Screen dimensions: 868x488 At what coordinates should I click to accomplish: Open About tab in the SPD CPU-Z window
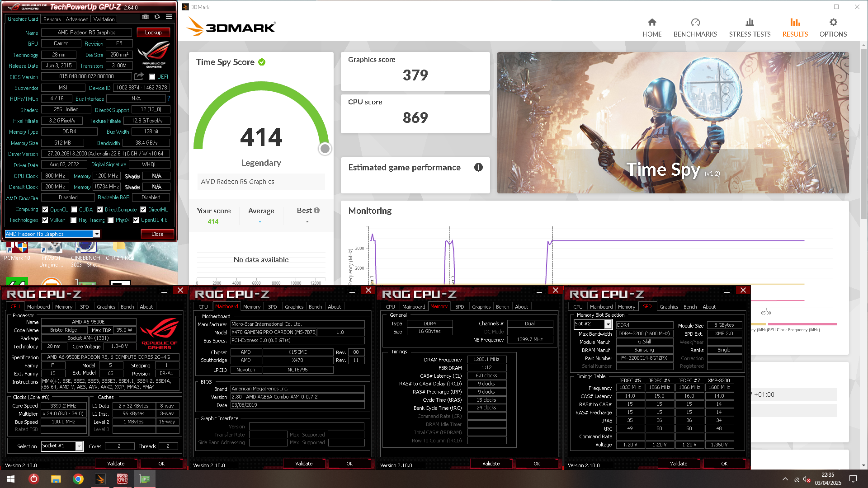click(x=709, y=307)
